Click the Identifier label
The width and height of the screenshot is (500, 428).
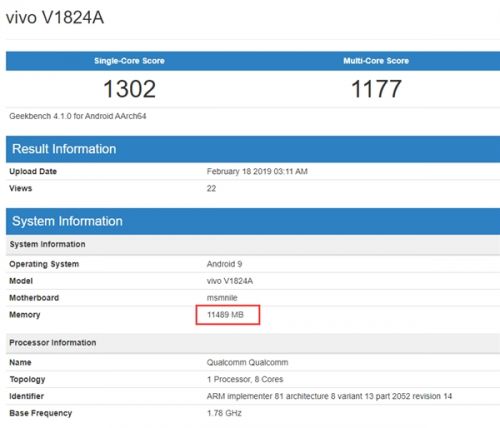(27, 396)
